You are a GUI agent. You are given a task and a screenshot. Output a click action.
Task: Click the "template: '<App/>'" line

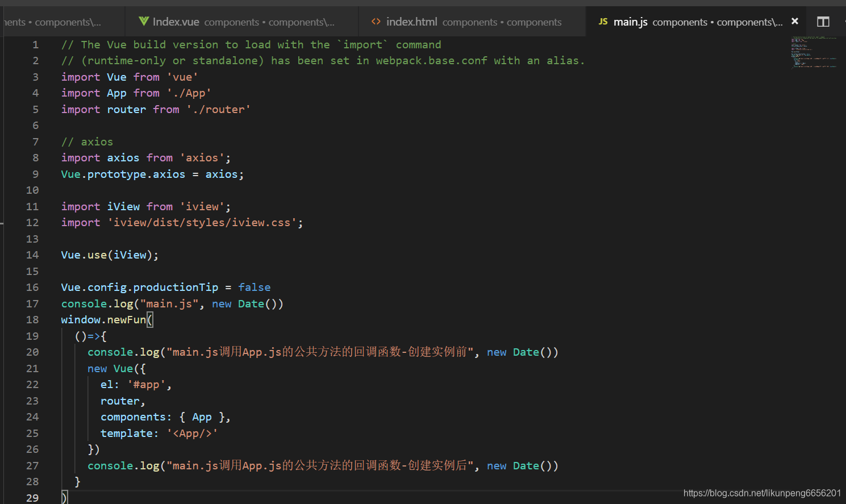(x=159, y=434)
